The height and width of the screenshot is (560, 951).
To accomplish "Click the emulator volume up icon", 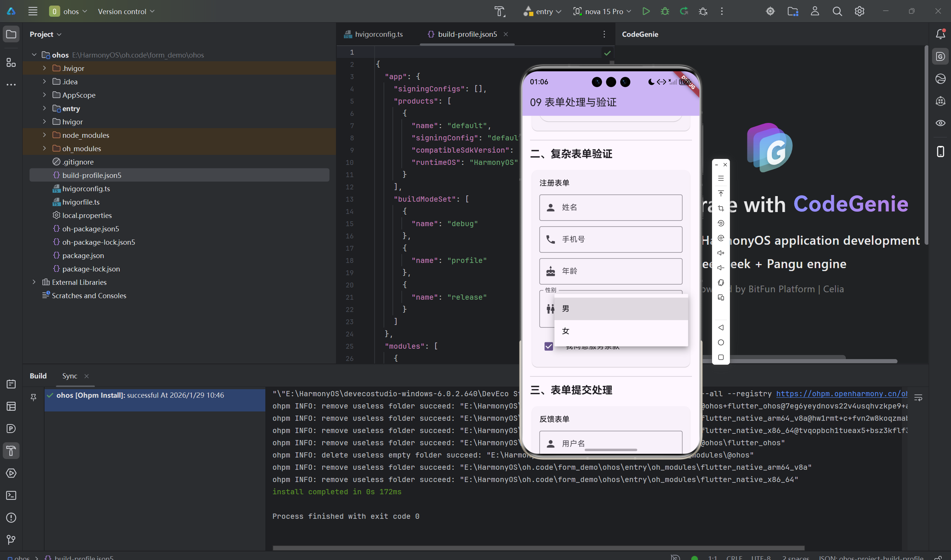I will [x=721, y=253].
